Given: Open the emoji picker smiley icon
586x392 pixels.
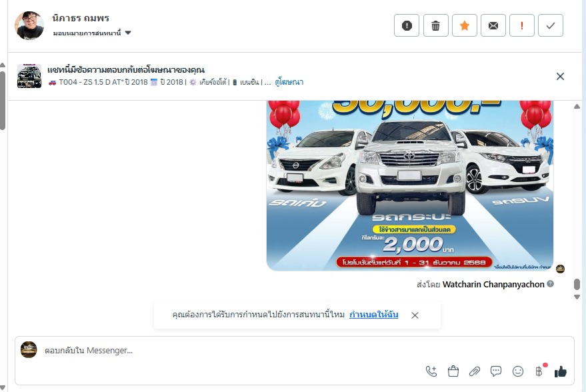Looking at the screenshot, I should tap(517, 371).
